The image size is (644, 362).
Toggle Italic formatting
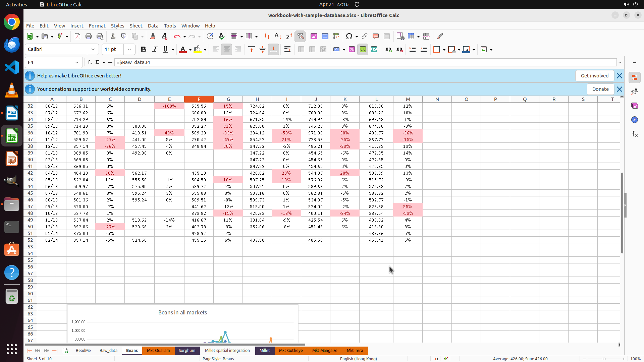(x=155, y=50)
